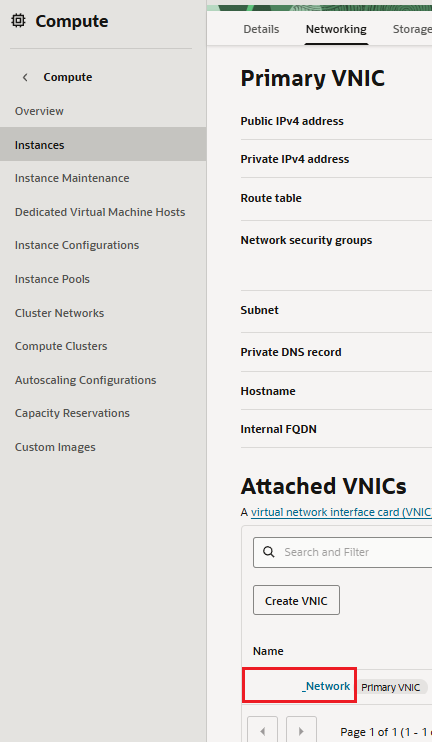
Task: Switch to the Networking tab
Action: click(x=336, y=29)
